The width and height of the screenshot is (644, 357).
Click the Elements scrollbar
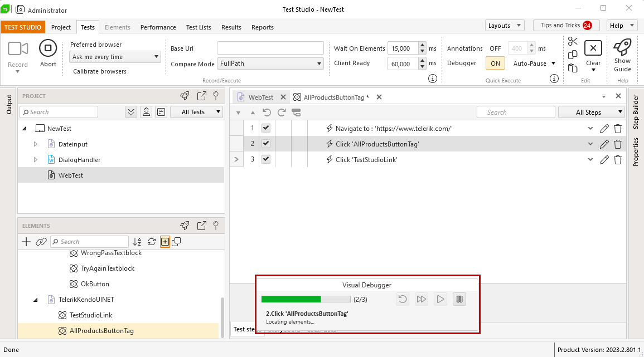(222, 317)
